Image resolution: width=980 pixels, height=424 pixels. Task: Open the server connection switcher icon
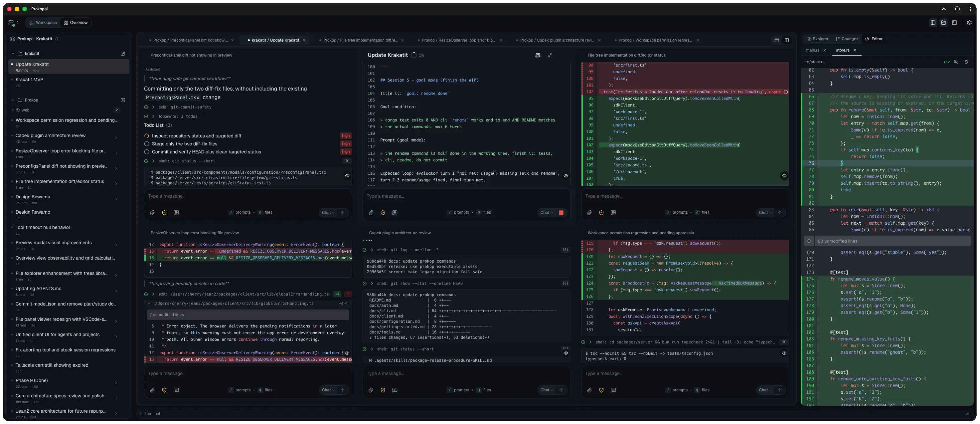pyautogui.click(x=13, y=23)
